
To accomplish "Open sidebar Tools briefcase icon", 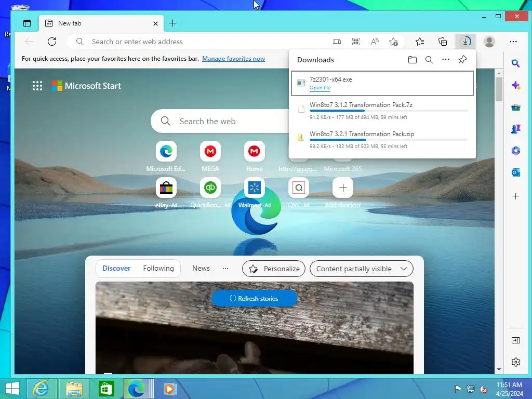I will coord(516,108).
